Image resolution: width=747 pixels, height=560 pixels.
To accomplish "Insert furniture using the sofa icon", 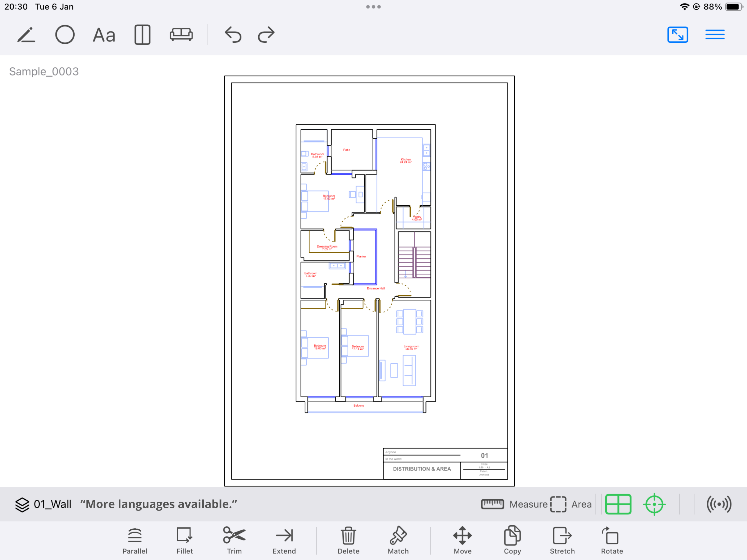I will pyautogui.click(x=181, y=34).
